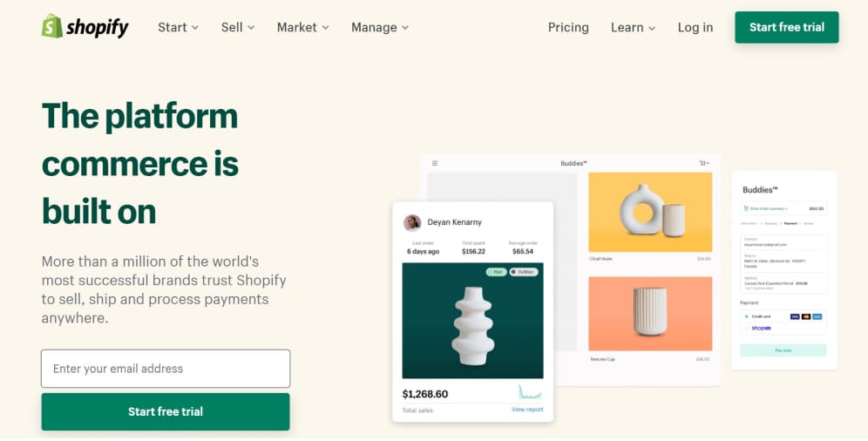The height and width of the screenshot is (441, 868).
Task: Open the Manage navigation menu
Action: [x=380, y=27]
